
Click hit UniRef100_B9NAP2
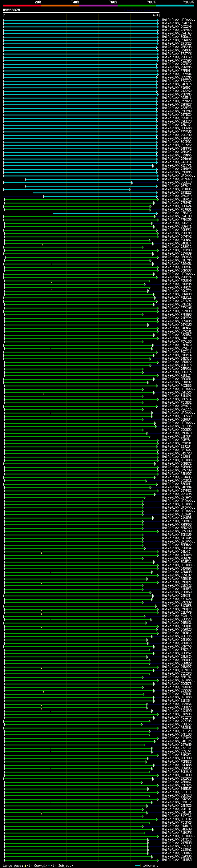pyautogui.click(x=176, y=40)
